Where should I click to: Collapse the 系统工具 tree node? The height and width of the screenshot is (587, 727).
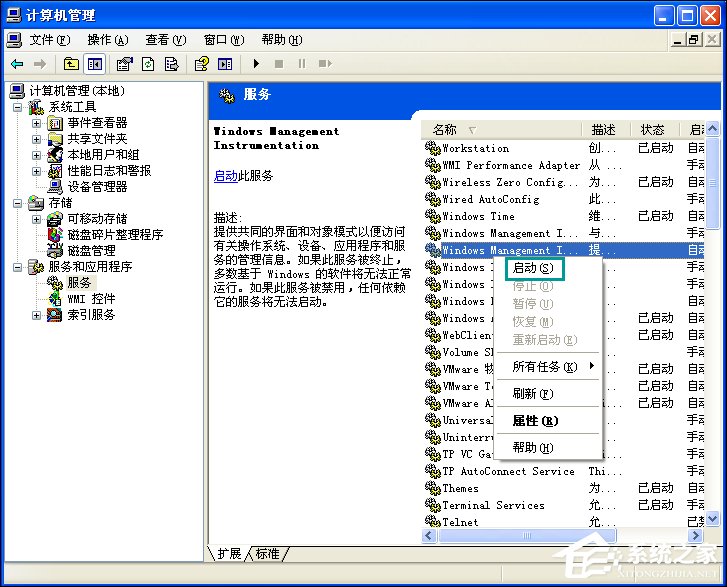[17, 108]
